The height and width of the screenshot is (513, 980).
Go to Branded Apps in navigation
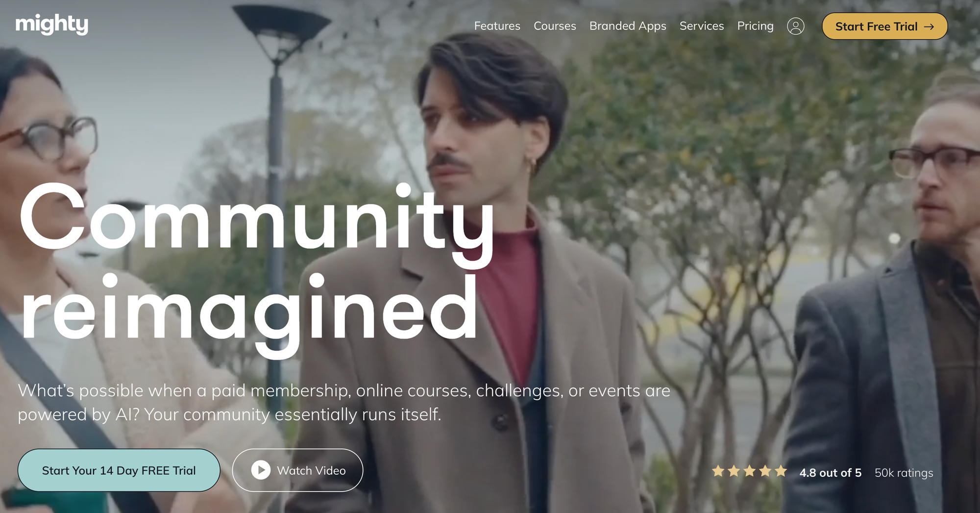628,26
